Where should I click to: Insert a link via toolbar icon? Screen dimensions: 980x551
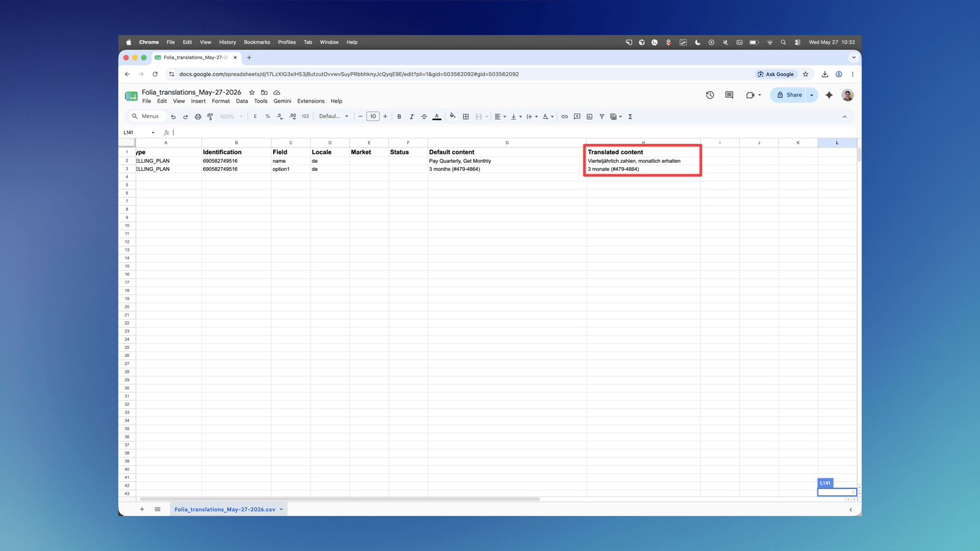click(x=565, y=116)
